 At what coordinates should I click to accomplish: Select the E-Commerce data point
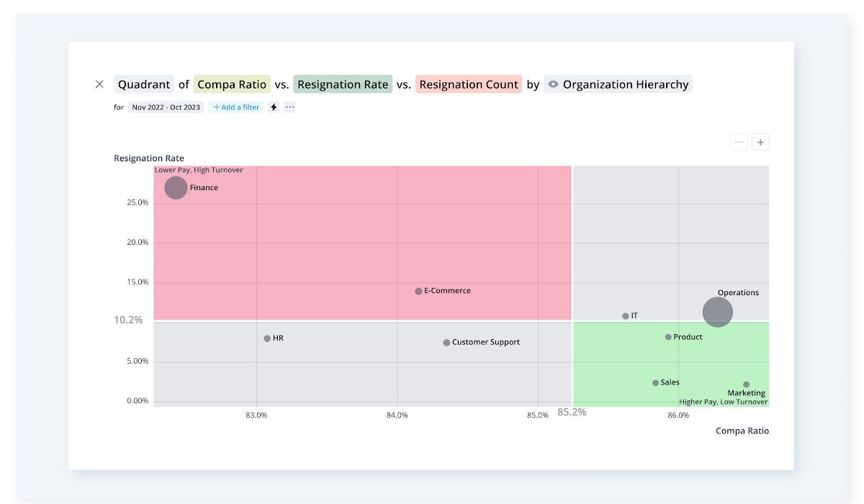(418, 292)
